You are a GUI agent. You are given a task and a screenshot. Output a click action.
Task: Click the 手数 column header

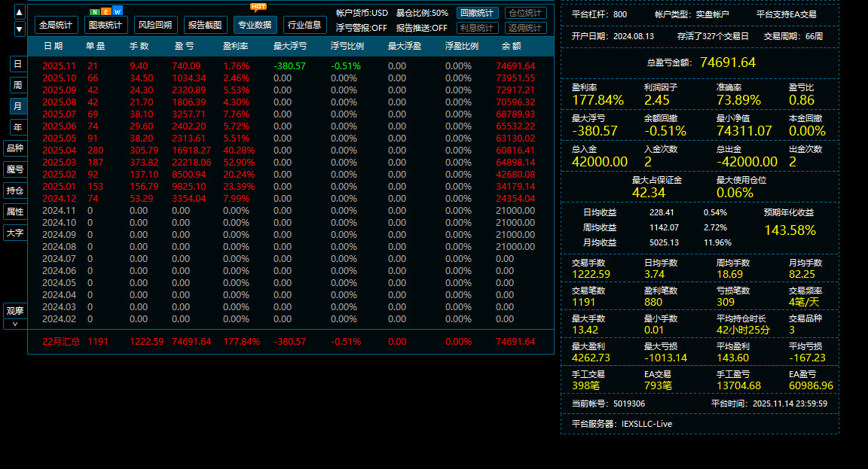point(139,46)
